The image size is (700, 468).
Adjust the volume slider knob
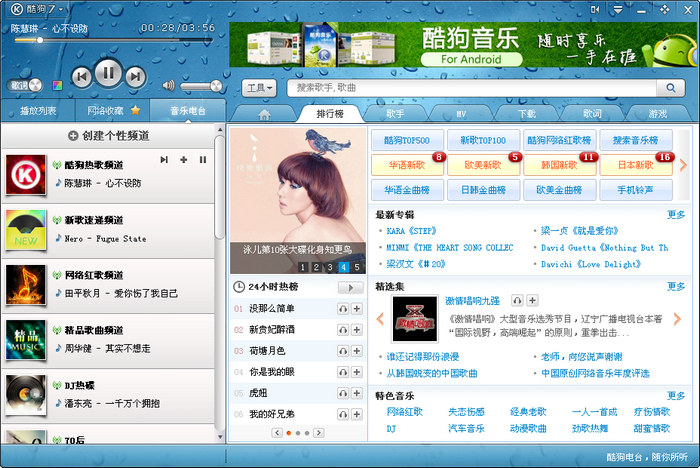(x=216, y=86)
